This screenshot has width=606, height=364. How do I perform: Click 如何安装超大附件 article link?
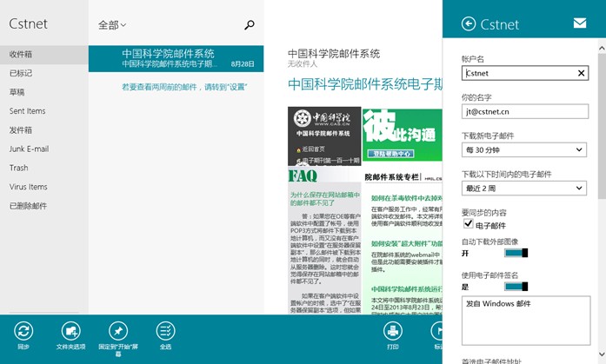coord(407,243)
